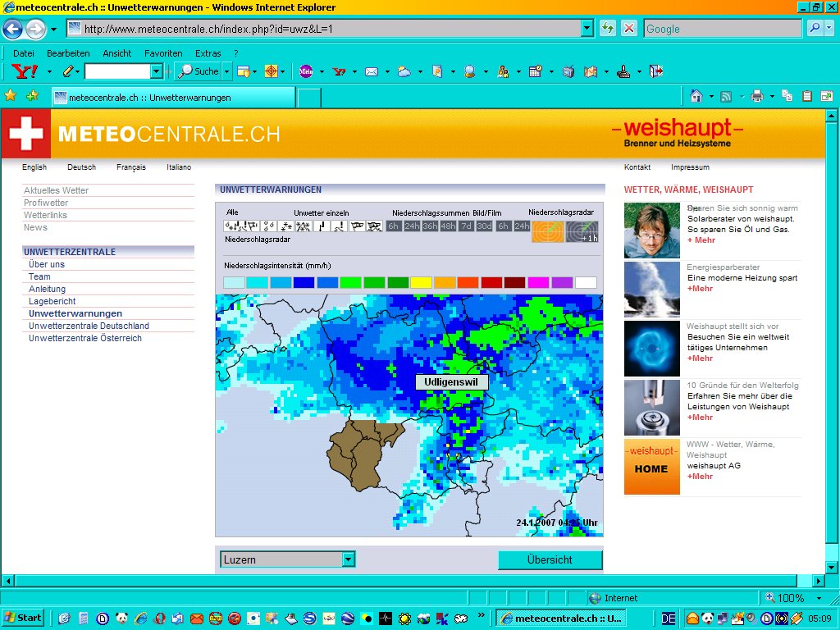
Task: Expand the Yahoo search box dropdown
Action: 157,71
